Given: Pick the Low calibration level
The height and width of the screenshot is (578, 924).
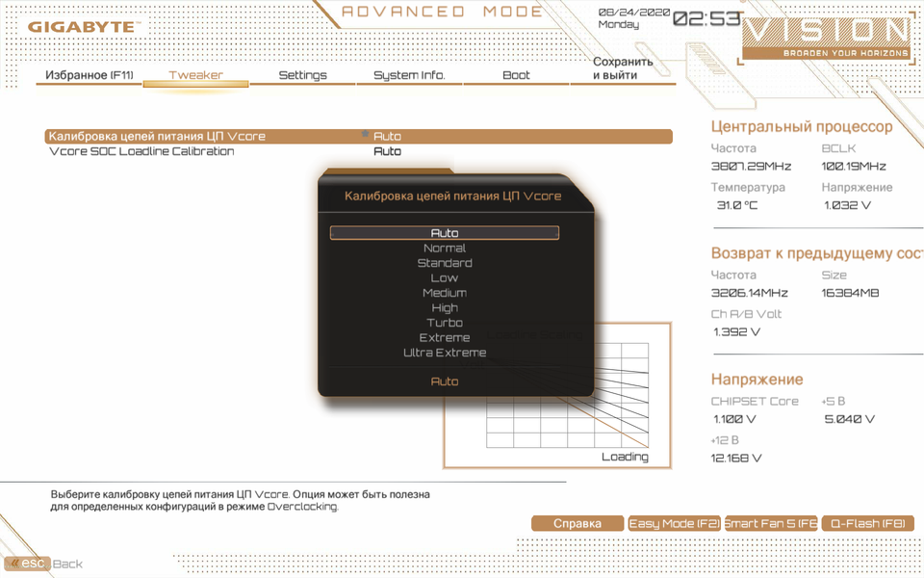Looking at the screenshot, I should point(445,277).
